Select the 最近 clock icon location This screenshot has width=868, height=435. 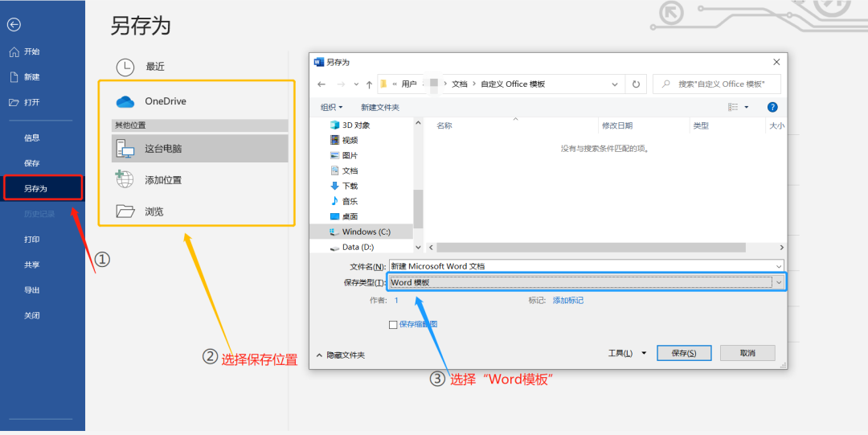(x=125, y=67)
